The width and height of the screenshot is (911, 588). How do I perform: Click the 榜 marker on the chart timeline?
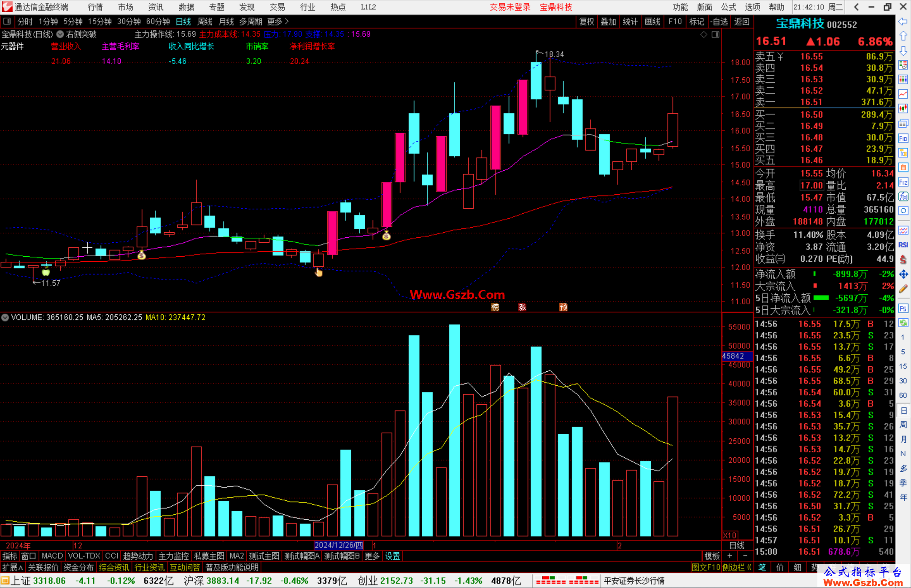click(495, 307)
